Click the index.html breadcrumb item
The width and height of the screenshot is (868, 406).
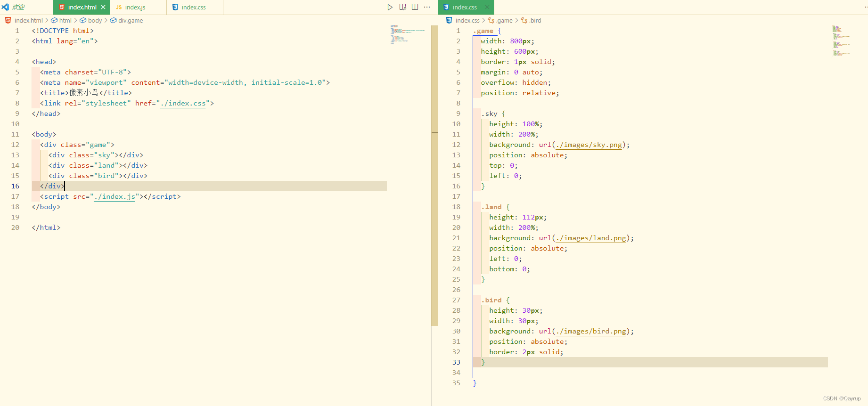click(28, 20)
